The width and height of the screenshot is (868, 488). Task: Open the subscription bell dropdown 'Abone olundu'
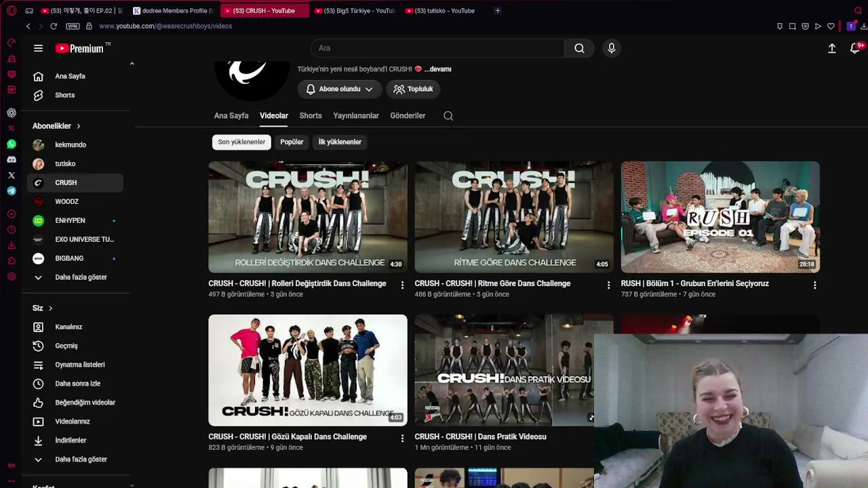(339, 89)
